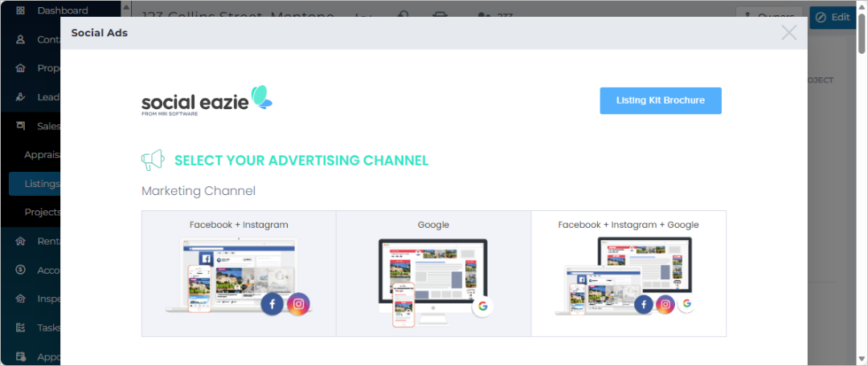This screenshot has width=868, height=366.
Task: Click the Instagram icon on combined channel card
Action: click(665, 304)
